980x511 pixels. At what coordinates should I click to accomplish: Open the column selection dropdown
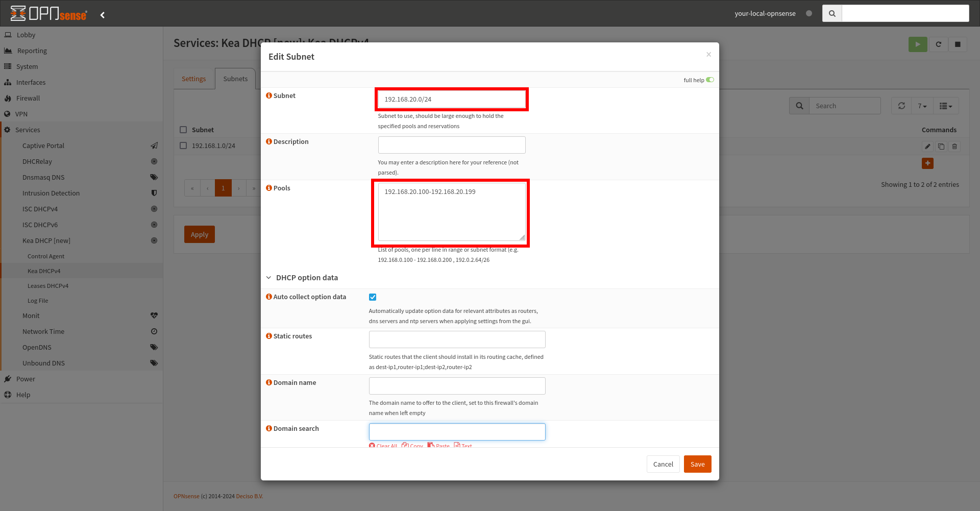tap(946, 106)
